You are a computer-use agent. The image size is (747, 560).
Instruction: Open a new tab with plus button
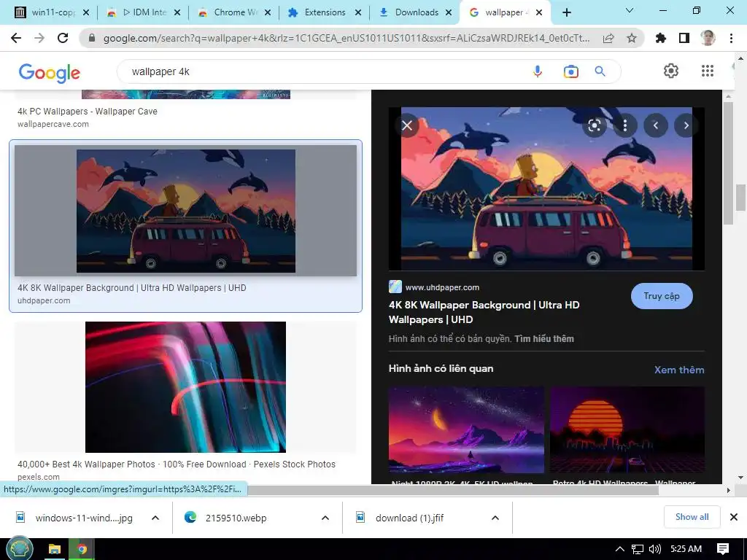[x=566, y=12]
